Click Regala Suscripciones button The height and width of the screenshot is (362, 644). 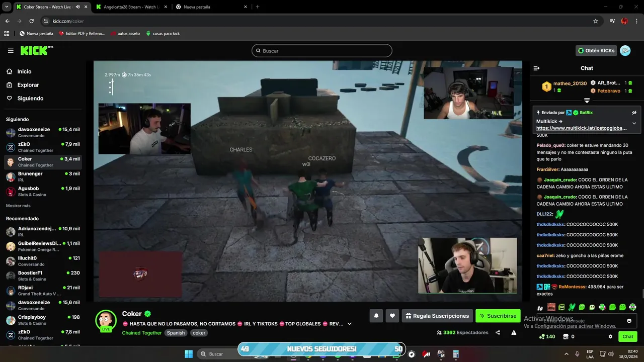click(437, 316)
